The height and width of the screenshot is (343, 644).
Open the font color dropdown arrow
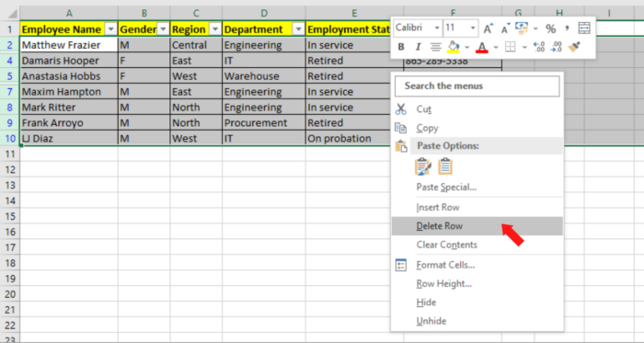point(496,48)
